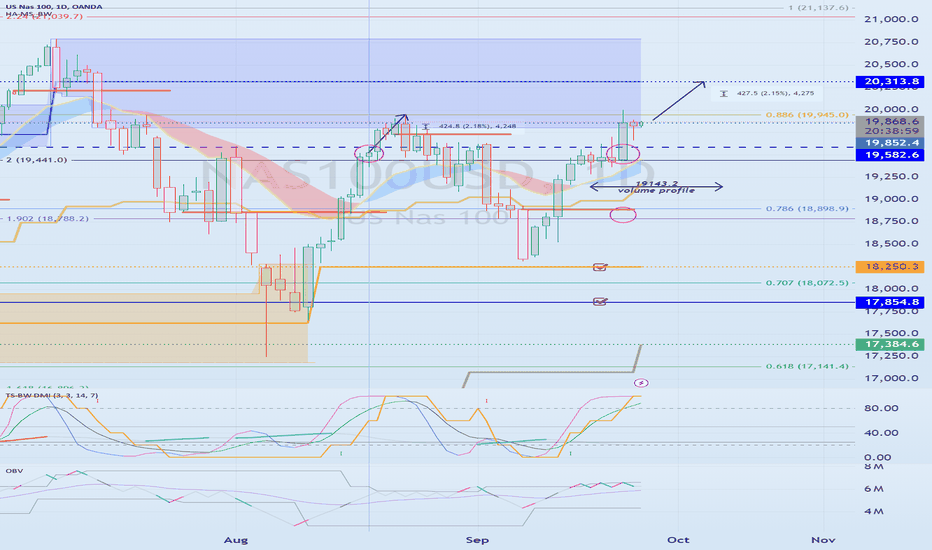Click the US Nas 100, 1D, OANDA title
Image resolution: width=932 pixels, height=550 pixels.
[x=54, y=7]
